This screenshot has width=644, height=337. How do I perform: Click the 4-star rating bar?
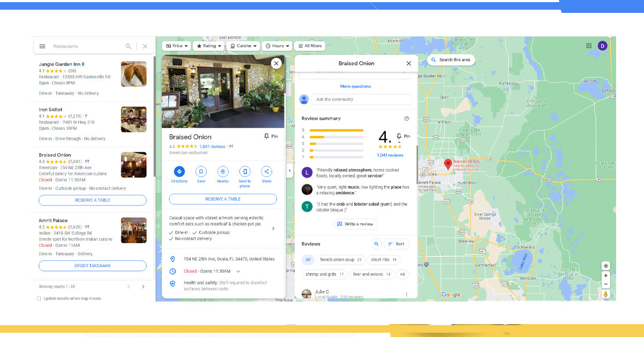point(336,137)
